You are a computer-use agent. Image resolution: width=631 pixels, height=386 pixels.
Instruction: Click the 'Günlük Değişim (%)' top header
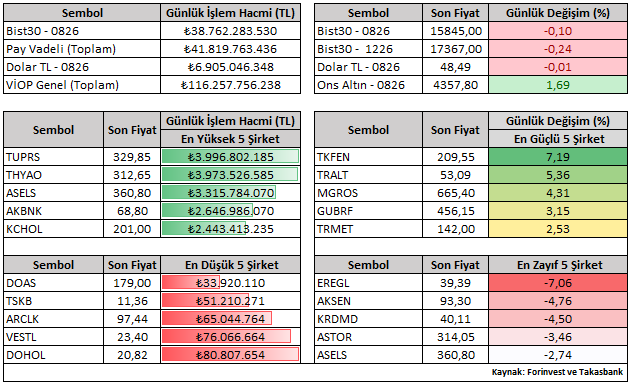tap(558, 13)
